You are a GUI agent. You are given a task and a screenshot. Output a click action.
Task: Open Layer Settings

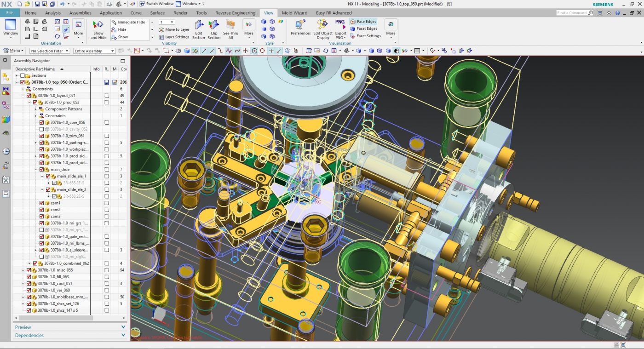[x=174, y=37]
